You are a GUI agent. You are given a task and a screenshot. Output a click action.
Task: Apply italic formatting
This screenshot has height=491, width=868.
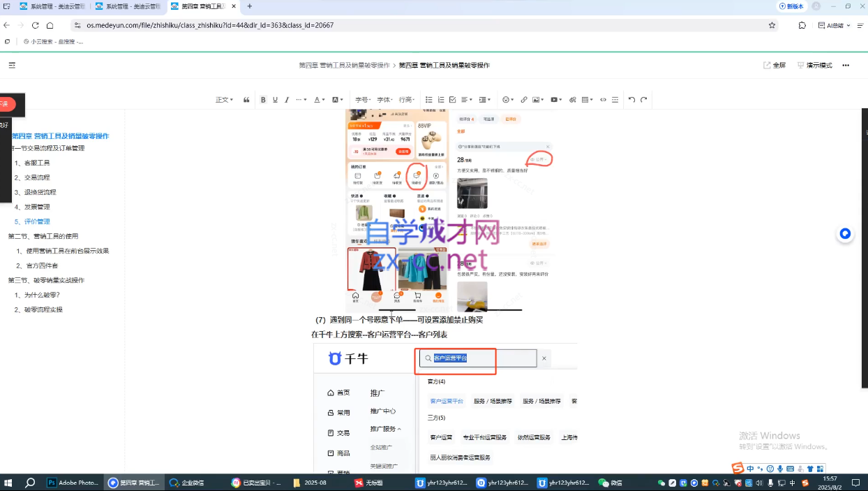click(x=287, y=100)
